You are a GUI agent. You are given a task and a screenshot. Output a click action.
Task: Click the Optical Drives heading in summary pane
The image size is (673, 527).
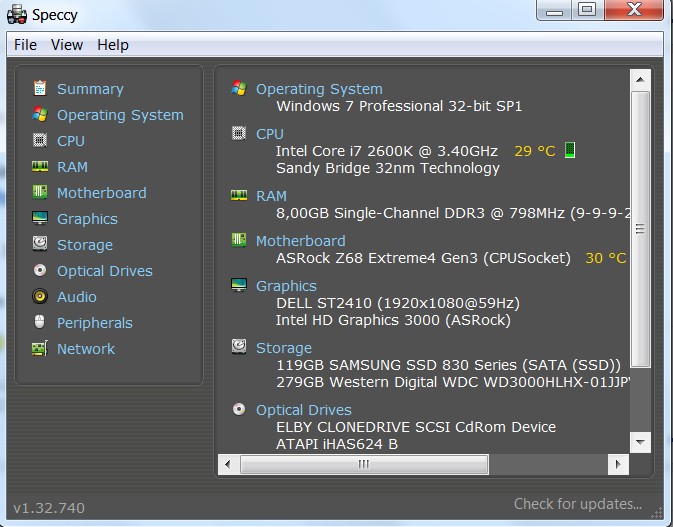click(x=304, y=410)
